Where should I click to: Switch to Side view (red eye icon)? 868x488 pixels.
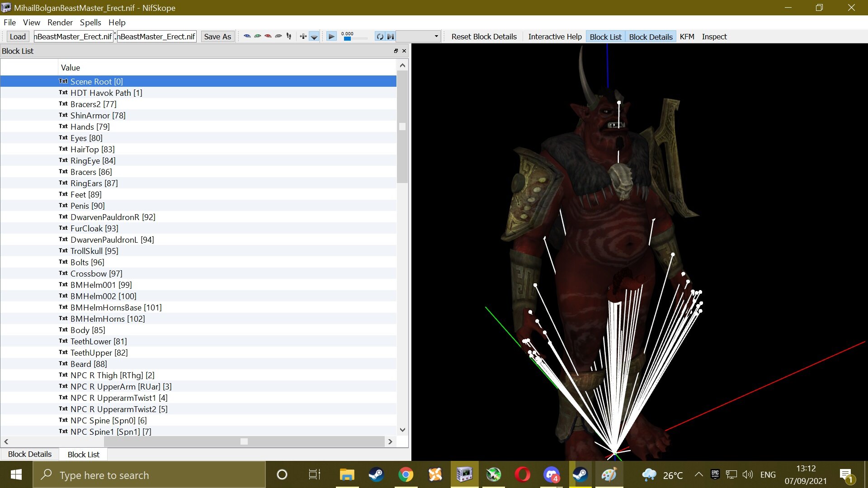tap(268, 37)
